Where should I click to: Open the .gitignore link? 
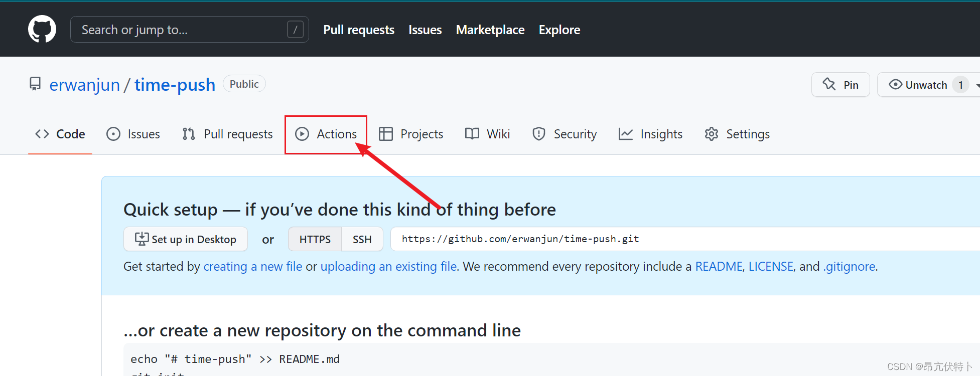(x=849, y=266)
